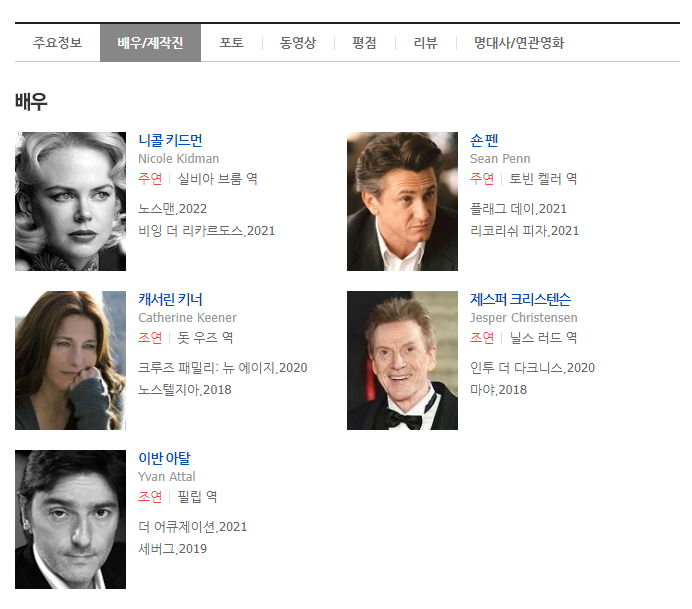
Task: Open the film link 노스맨,2022
Action: [x=172, y=209]
